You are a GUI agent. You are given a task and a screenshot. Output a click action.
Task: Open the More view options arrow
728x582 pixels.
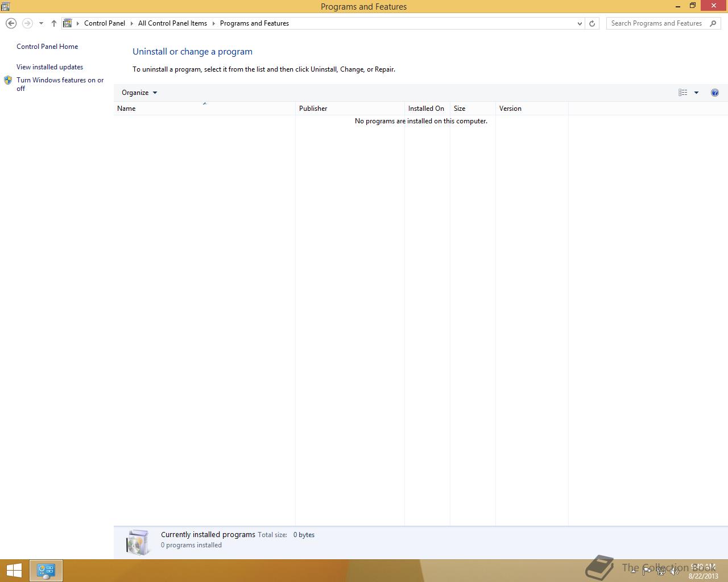[x=696, y=93]
